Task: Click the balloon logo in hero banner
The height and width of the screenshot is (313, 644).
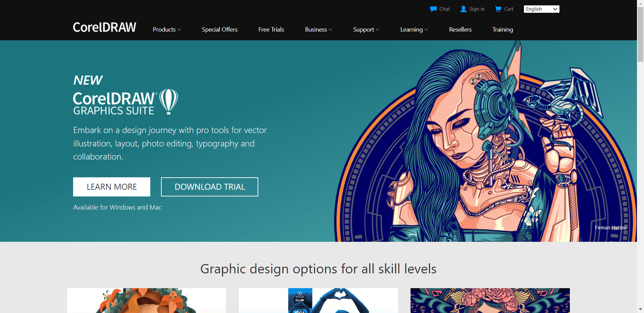Action: (168, 101)
